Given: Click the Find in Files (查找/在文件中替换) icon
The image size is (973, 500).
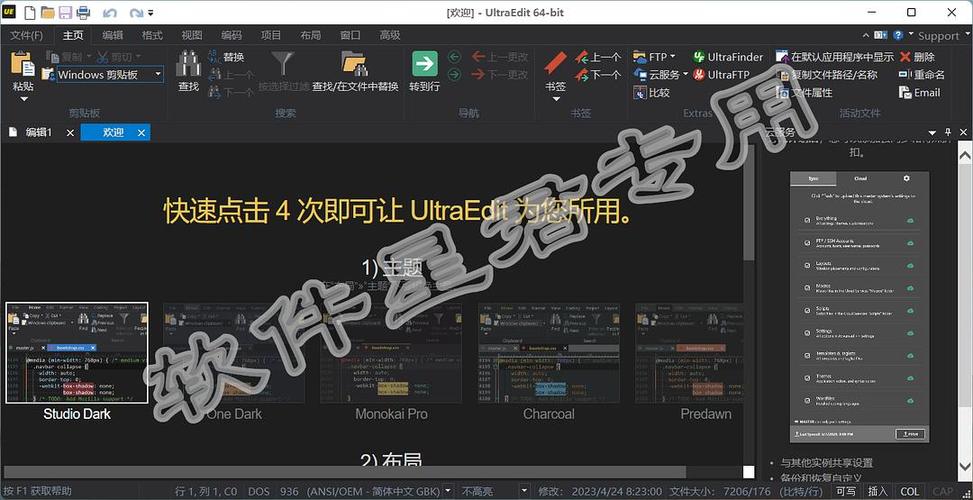Looking at the screenshot, I should [354, 64].
